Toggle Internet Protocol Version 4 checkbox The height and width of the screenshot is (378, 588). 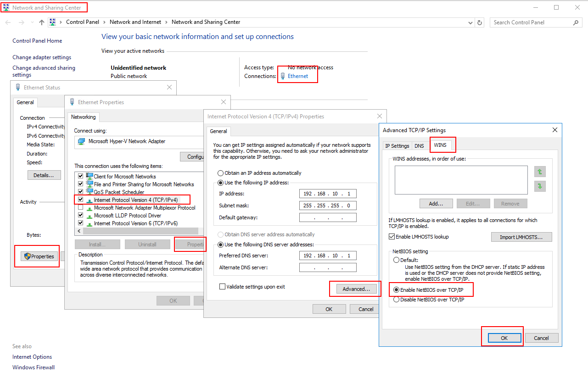(x=81, y=200)
